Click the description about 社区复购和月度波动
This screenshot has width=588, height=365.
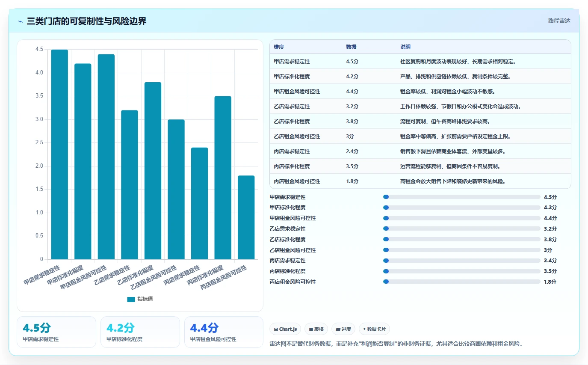(x=458, y=62)
